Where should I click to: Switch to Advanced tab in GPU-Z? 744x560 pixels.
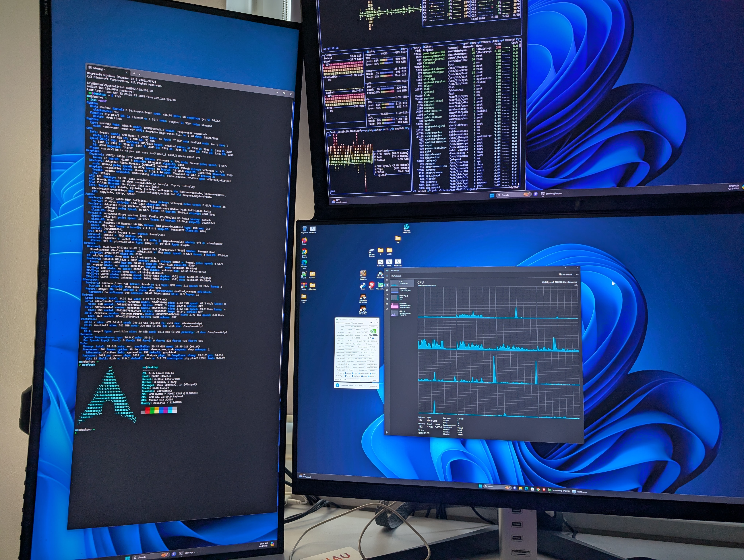point(354,323)
